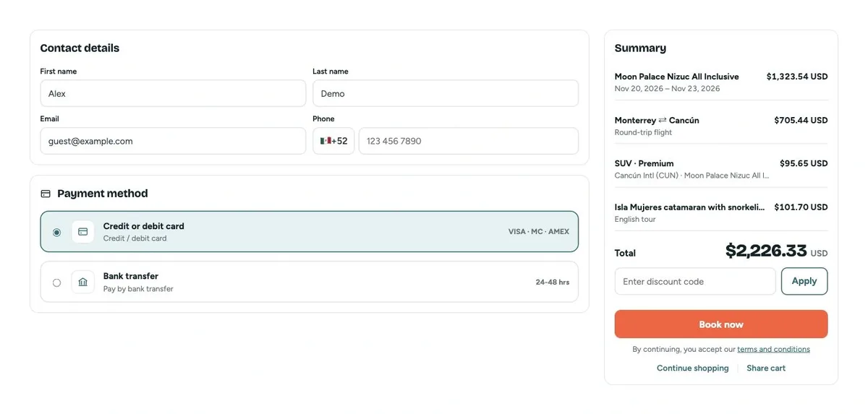Select the Bank transfer radio button
The width and height of the screenshot is (868, 414).
coord(56,283)
